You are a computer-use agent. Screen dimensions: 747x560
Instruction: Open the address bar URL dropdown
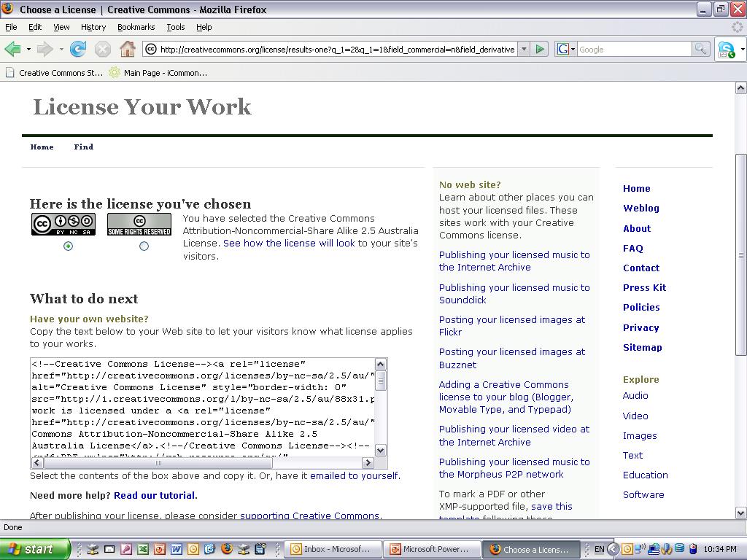coord(524,49)
